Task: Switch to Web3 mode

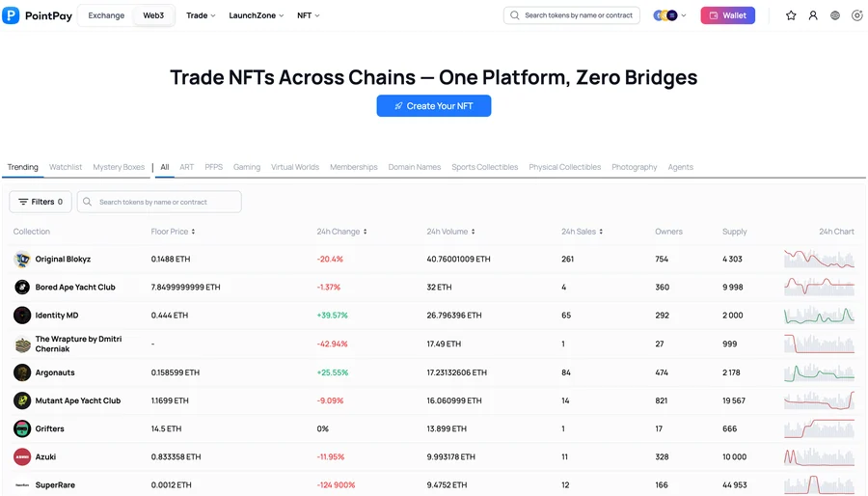Action: 153,15
